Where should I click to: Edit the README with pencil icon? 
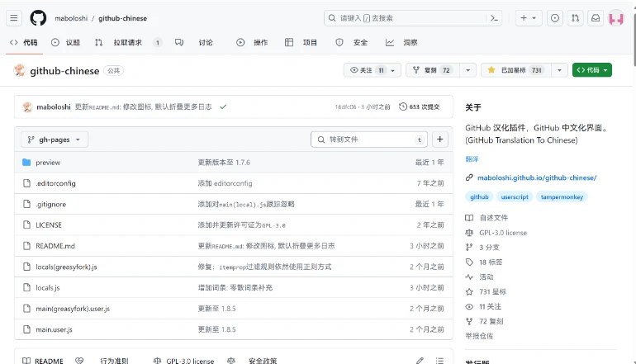(420, 361)
